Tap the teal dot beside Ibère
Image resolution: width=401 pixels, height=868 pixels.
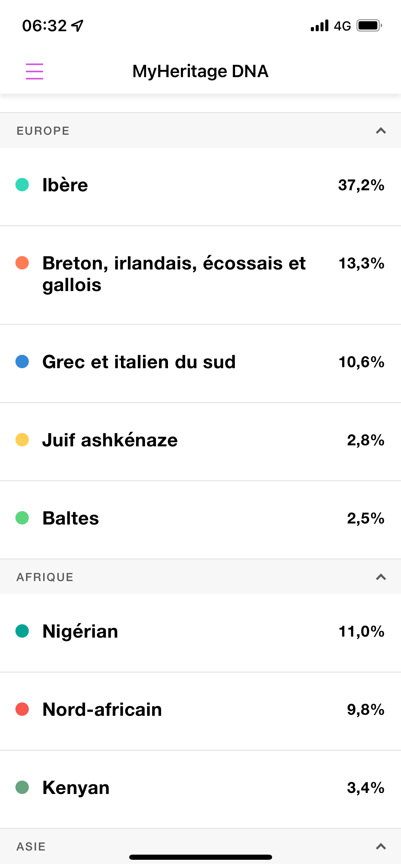tap(22, 185)
